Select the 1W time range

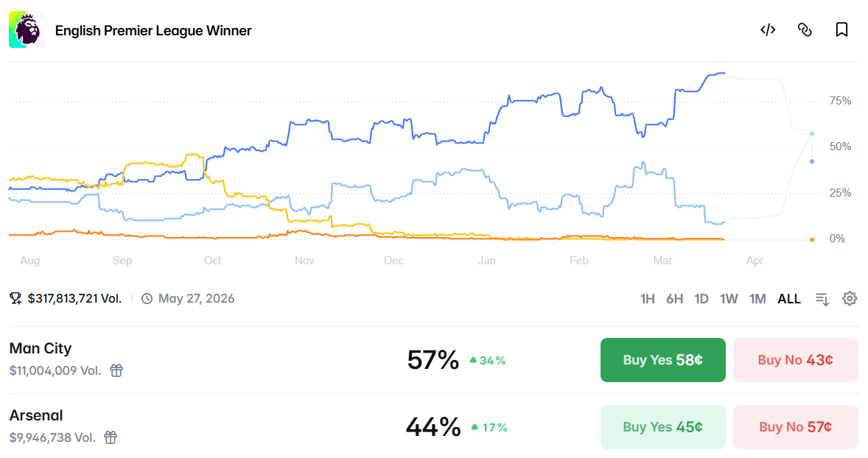coord(729,298)
